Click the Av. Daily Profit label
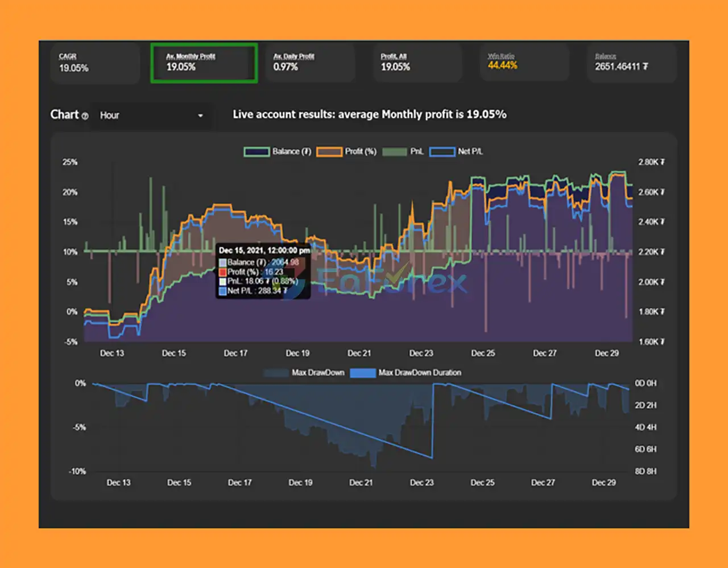This screenshot has width=728, height=568. [x=293, y=56]
